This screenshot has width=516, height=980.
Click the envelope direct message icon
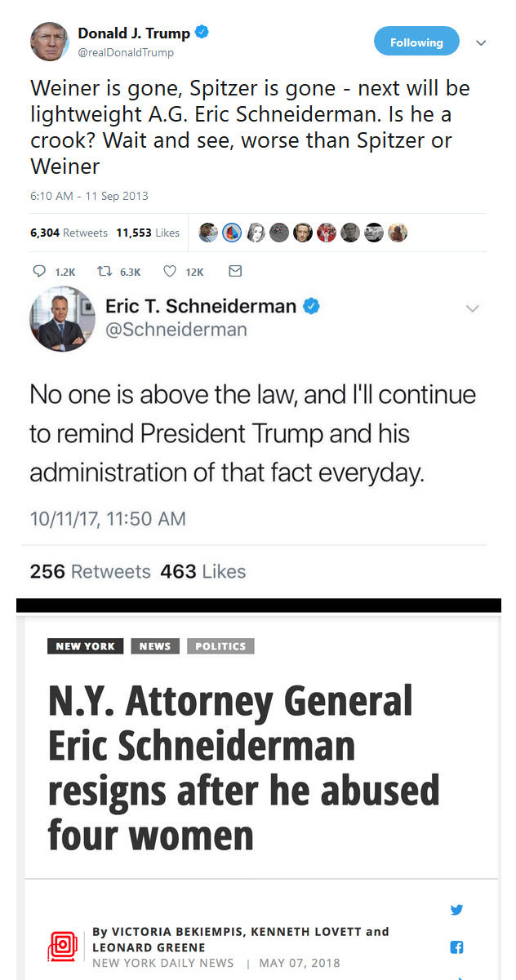(x=234, y=271)
